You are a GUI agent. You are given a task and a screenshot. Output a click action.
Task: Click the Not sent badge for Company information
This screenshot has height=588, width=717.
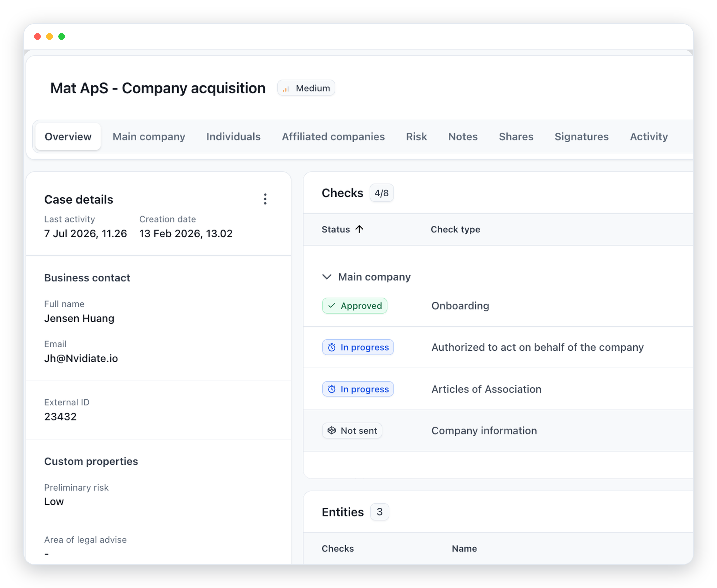coord(352,431)
